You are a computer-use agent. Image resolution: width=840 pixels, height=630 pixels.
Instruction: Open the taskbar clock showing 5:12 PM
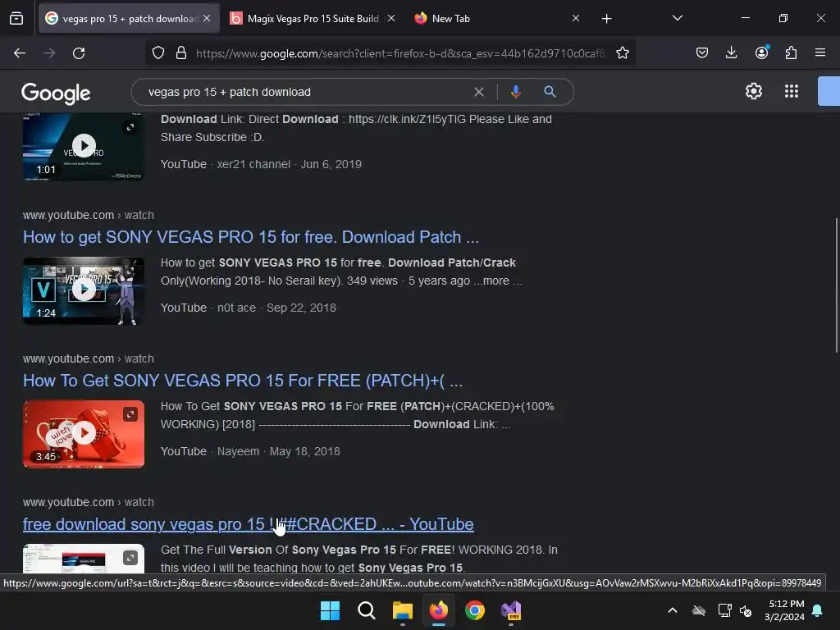point(785,610)
